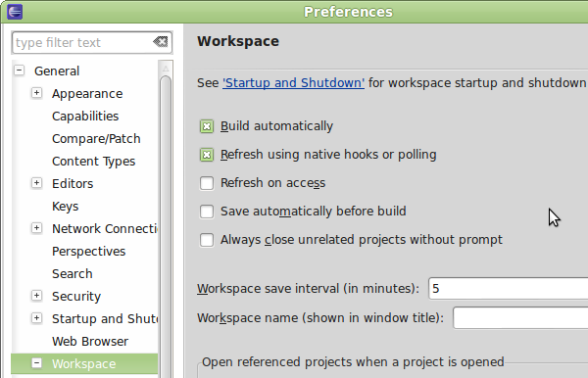Check Always close unrelated projects without prompt
The image size is (588, 378).
point(207,240)
